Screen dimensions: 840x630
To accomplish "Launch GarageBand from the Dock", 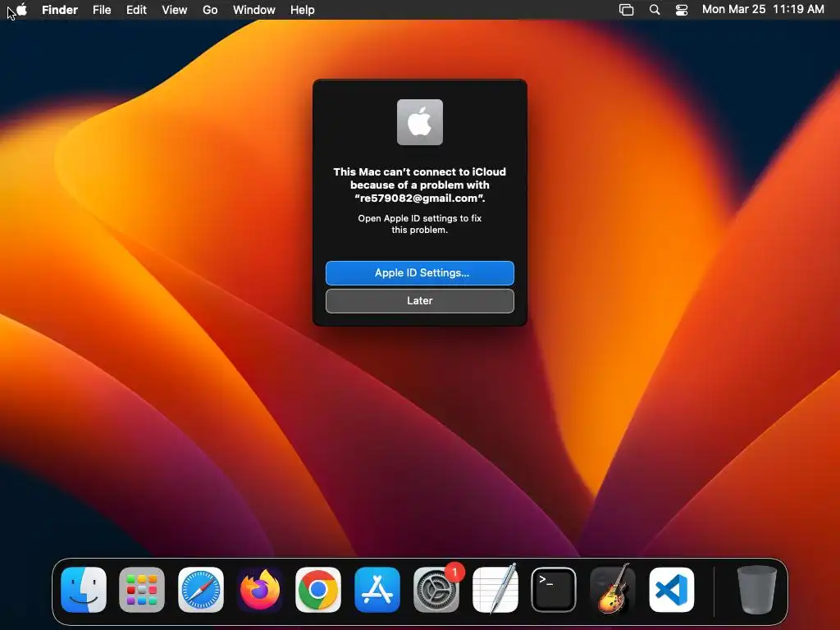I will pos(612,590).
